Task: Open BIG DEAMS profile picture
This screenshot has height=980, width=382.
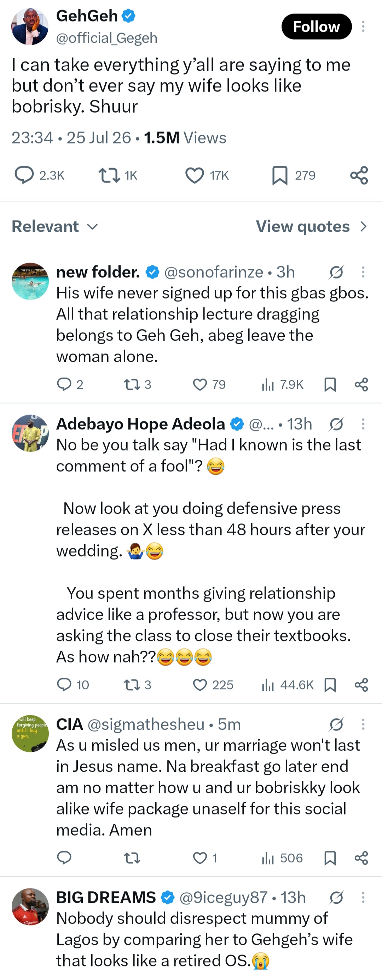Action: [30, 906]
